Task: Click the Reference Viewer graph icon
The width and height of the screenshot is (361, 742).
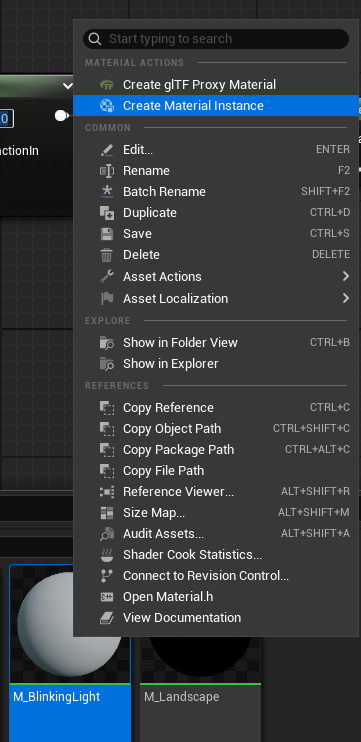Action: [x=107, y=492]
